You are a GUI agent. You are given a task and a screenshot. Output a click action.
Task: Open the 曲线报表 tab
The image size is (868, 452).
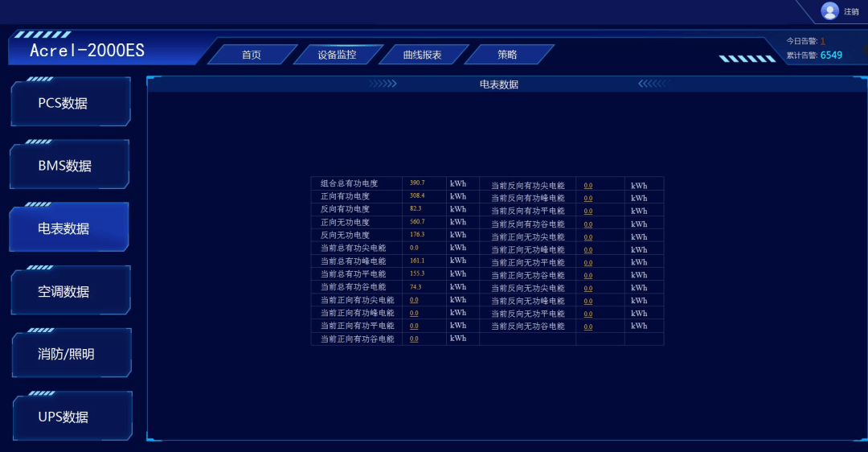point(423,55)
